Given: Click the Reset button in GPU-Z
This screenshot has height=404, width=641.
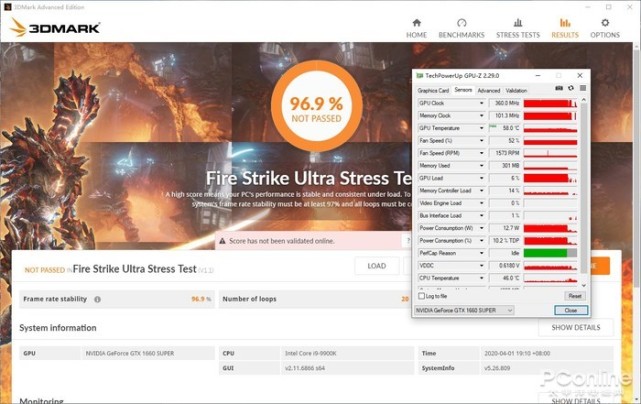Looking at the screenshot, I should click(x=575, y=296).
